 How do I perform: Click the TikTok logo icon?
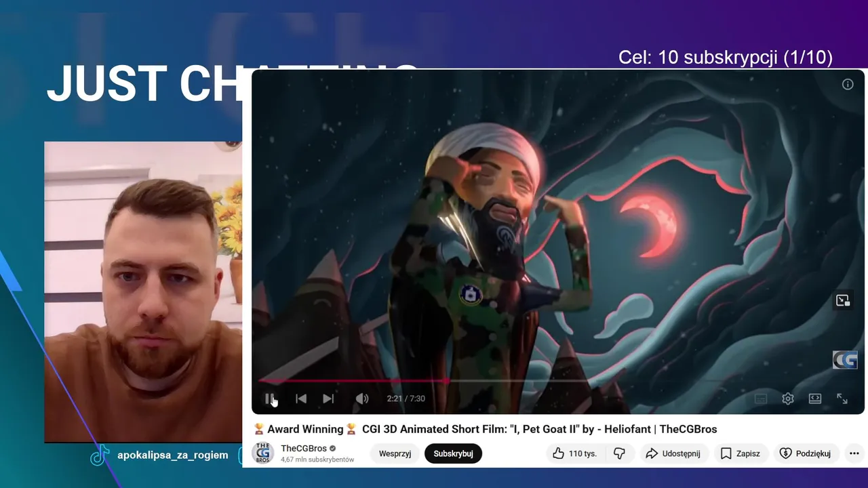coord(100,455)
